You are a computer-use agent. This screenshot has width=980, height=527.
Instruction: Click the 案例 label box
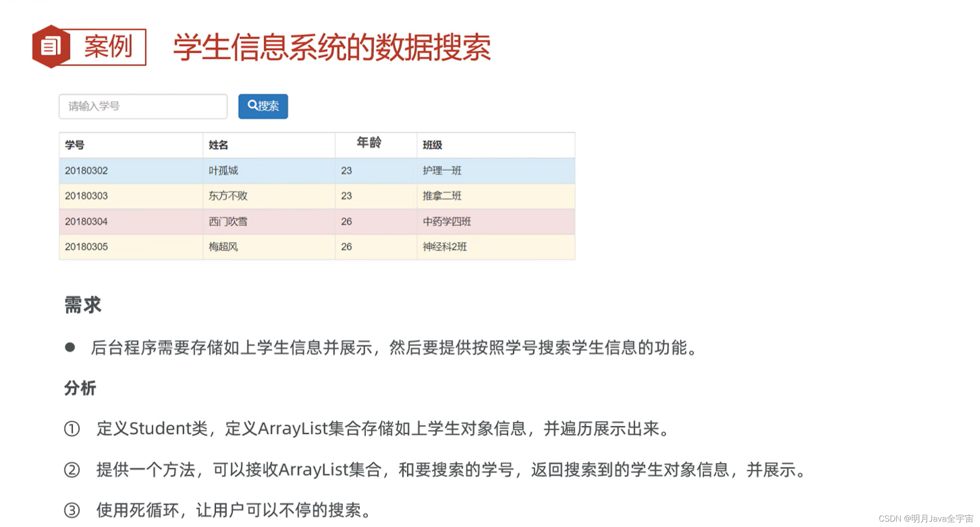click(x=108, y=47)
